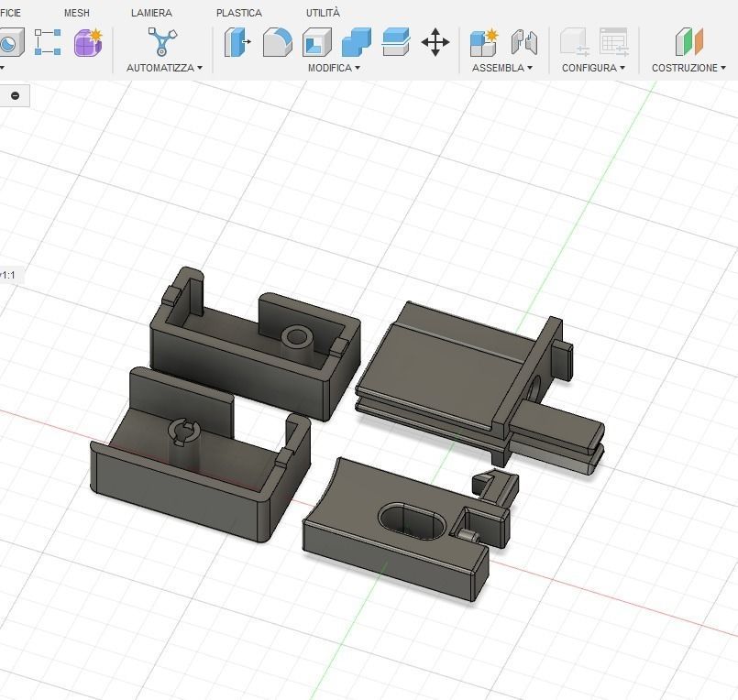This screenshot has height=700, width=738.
Task: Click the greyed Configure Model icon
Action: click(574, 42)
